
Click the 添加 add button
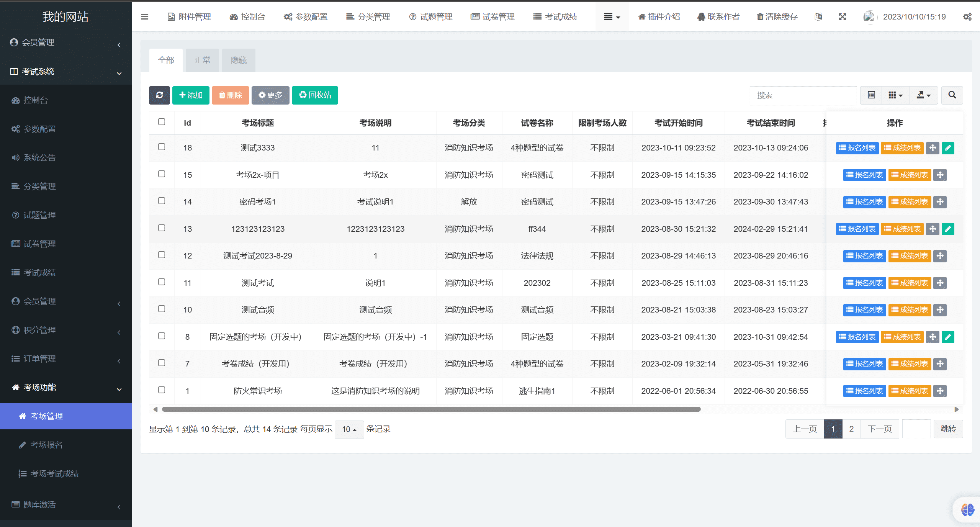(190, 95)
